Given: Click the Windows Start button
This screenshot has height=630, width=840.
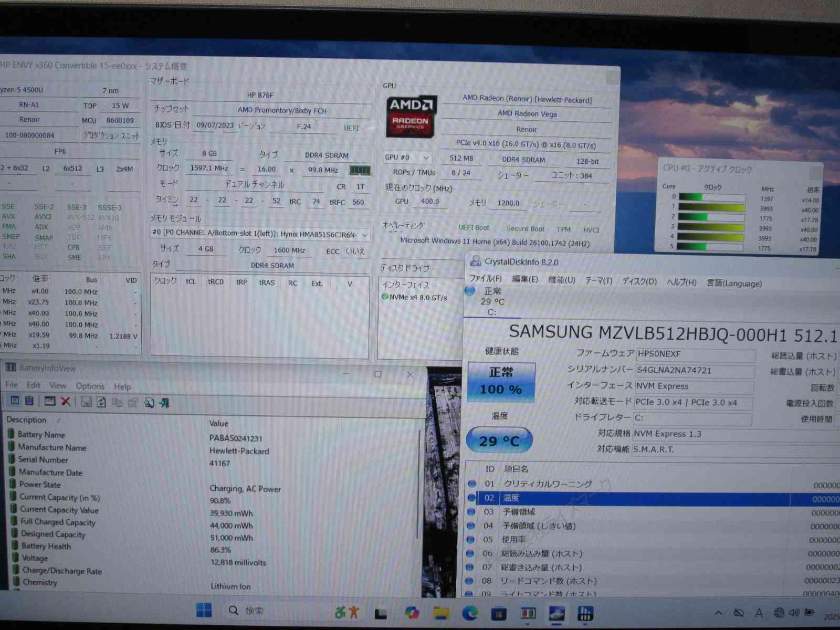Looking at the screenshot, I should pyautogui.click(x=204, y=610).
